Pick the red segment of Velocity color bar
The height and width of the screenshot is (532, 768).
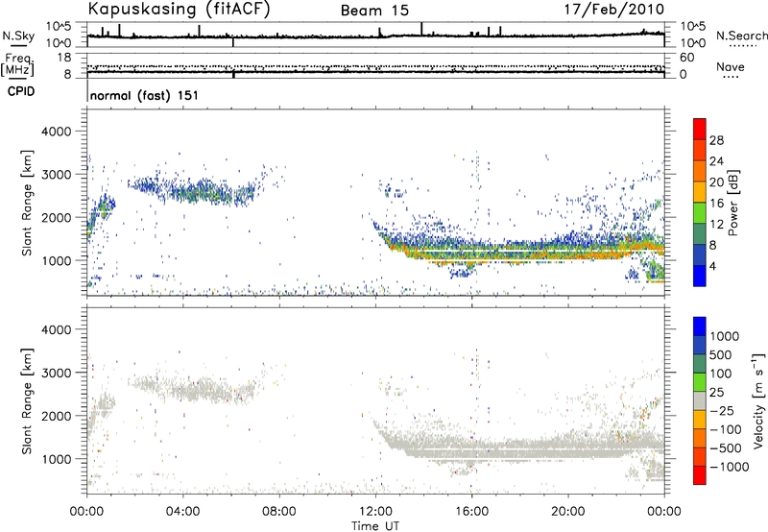point(700,475)
